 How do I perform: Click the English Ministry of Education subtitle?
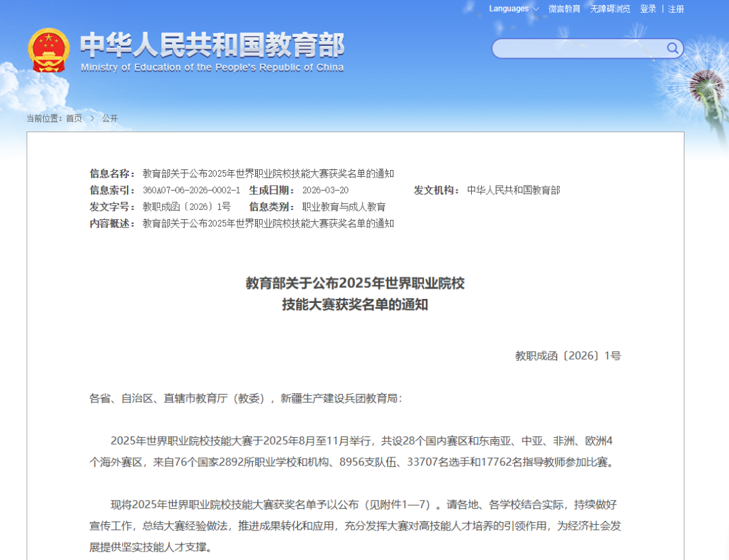coord(212,67)
